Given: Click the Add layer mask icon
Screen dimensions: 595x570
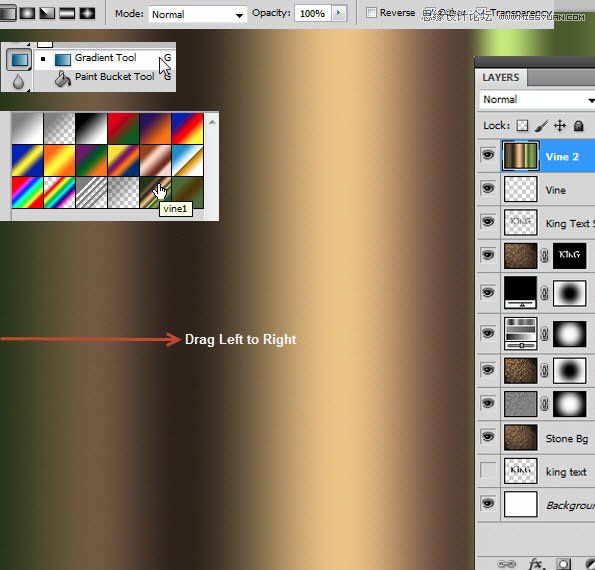Looking at the screenshot, I should click(563, 564).
